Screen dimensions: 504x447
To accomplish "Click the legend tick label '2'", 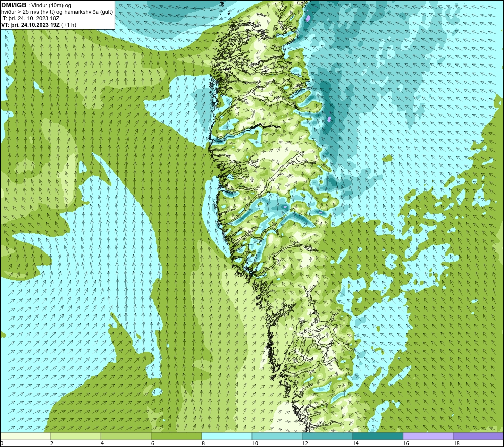I will 52,443.
